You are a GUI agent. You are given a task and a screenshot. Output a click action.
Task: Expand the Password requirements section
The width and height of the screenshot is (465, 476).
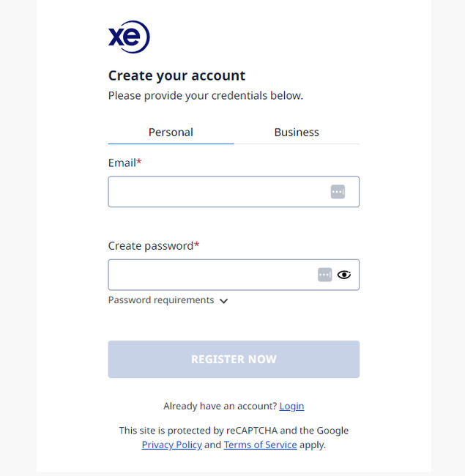[162, 300]
